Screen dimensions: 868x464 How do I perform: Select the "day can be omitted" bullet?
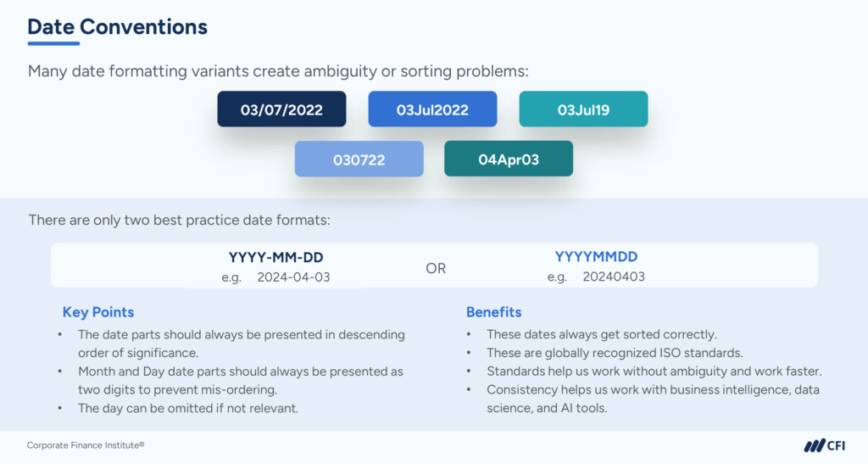click(186, 409)
